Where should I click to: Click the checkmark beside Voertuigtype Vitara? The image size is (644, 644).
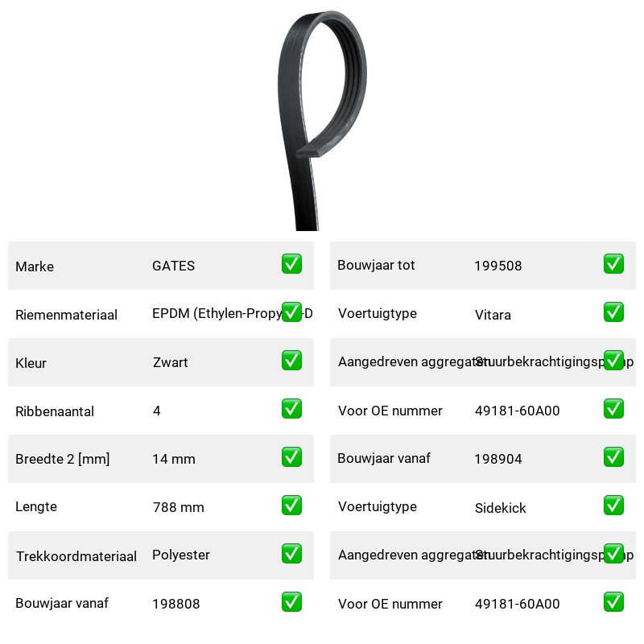613,312
